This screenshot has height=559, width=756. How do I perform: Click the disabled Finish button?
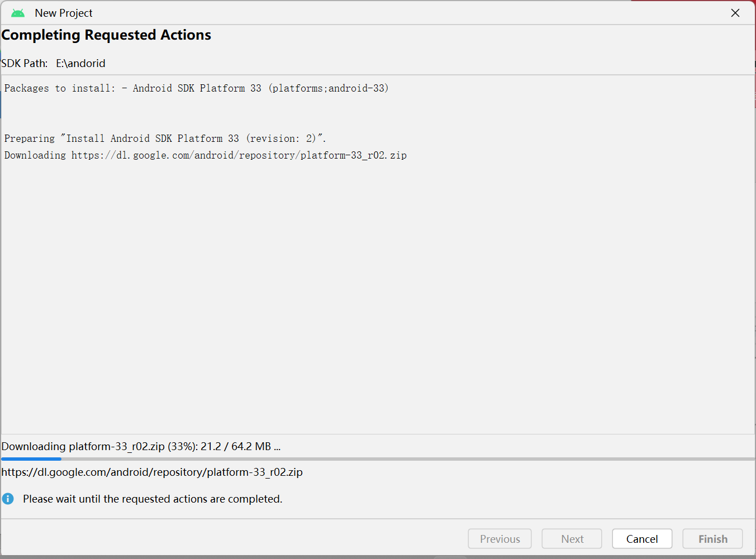pyautogui.click(x=713, y=539)
